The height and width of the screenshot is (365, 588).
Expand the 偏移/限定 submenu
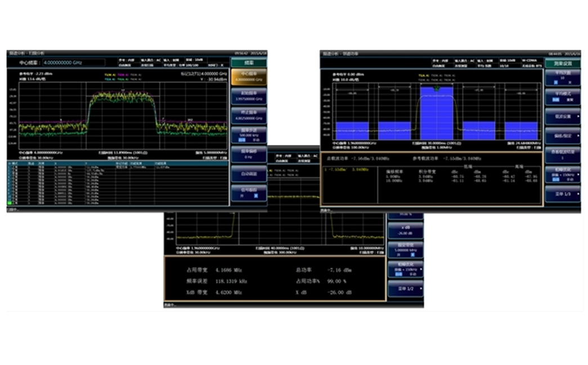(x=563, y=136)
